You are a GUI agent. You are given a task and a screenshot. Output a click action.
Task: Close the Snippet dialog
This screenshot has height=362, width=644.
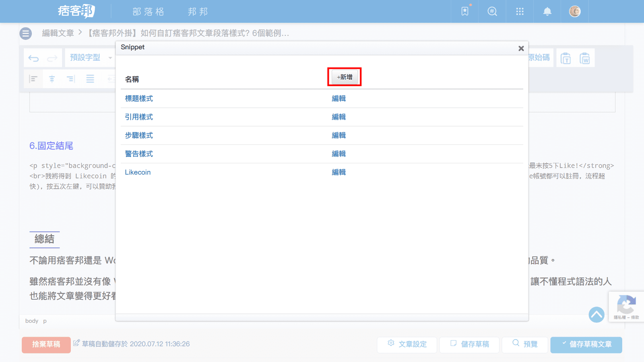tap(521, 48)
